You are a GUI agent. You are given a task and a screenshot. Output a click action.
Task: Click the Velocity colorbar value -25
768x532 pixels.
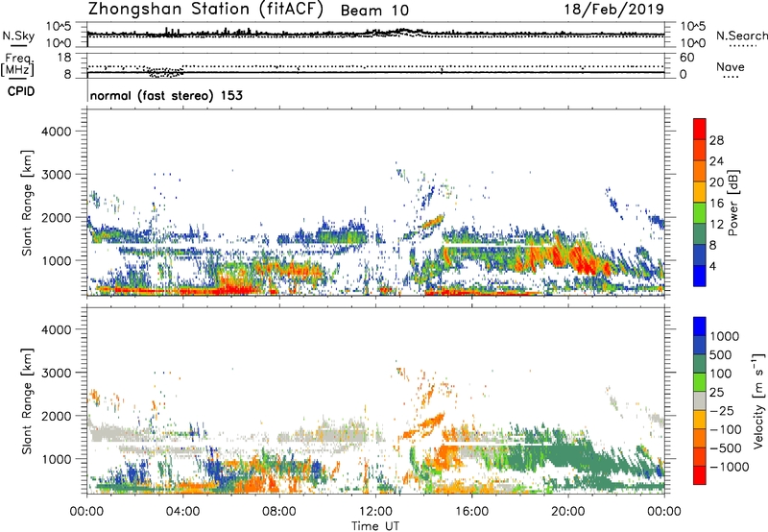723,411
